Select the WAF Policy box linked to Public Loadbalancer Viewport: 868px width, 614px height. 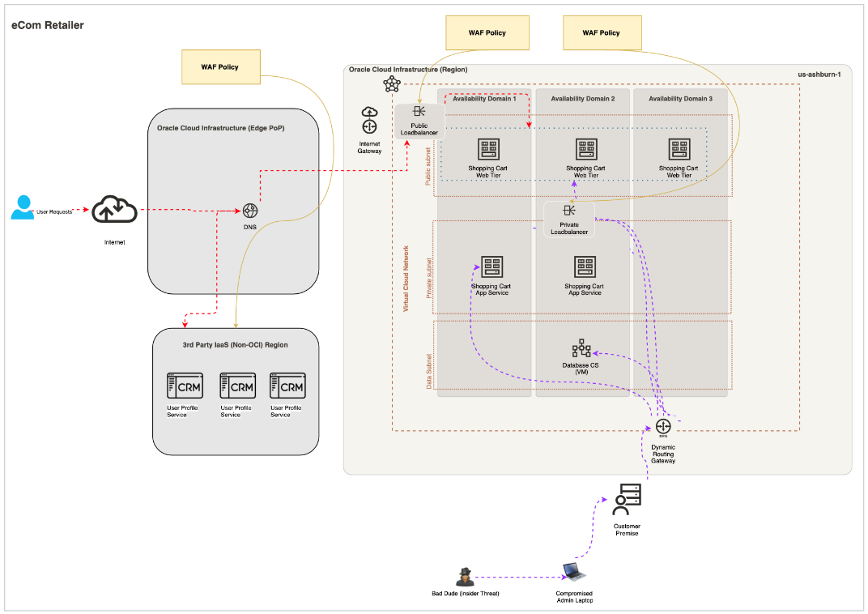(487, 32)
